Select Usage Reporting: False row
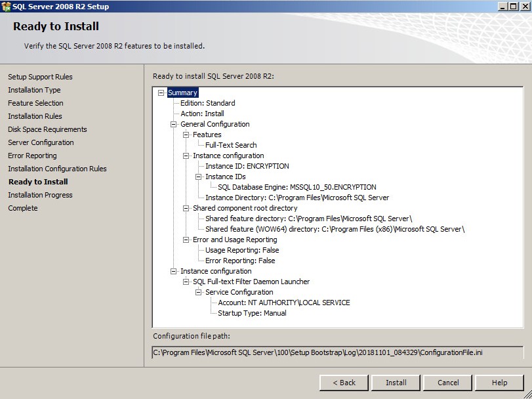532x399 pixels. click(x=242, y=251)
